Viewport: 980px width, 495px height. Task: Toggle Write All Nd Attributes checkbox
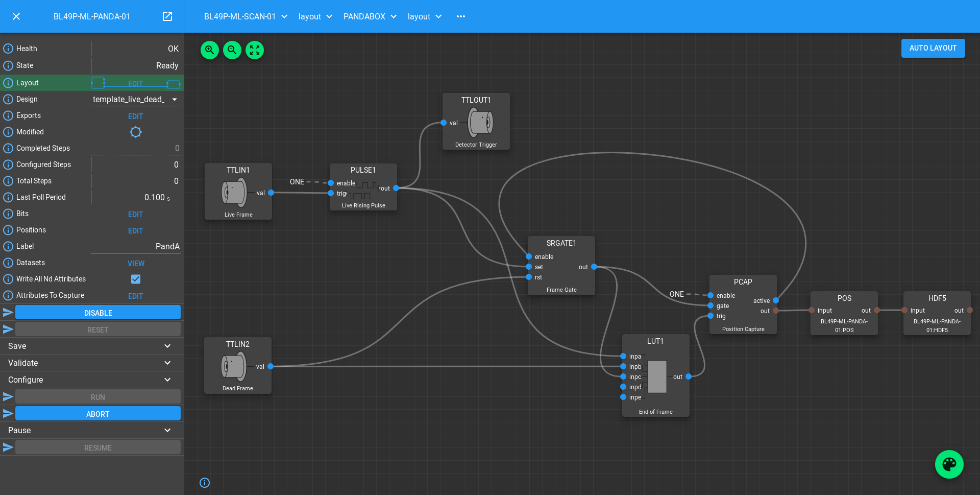point(136,279)
